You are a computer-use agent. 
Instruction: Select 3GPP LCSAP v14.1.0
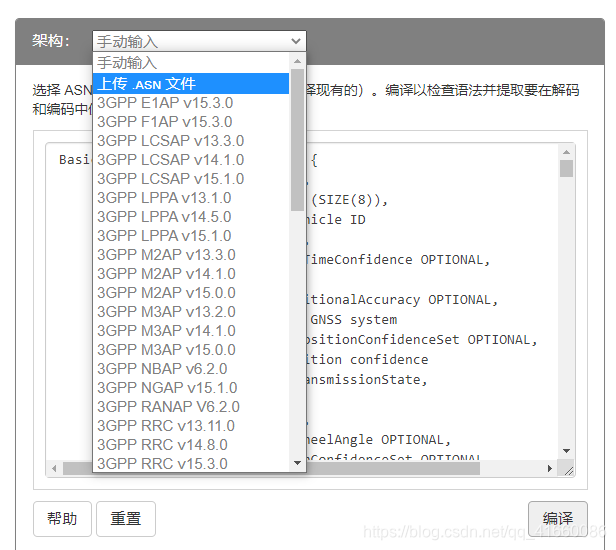tap(191, 160)
